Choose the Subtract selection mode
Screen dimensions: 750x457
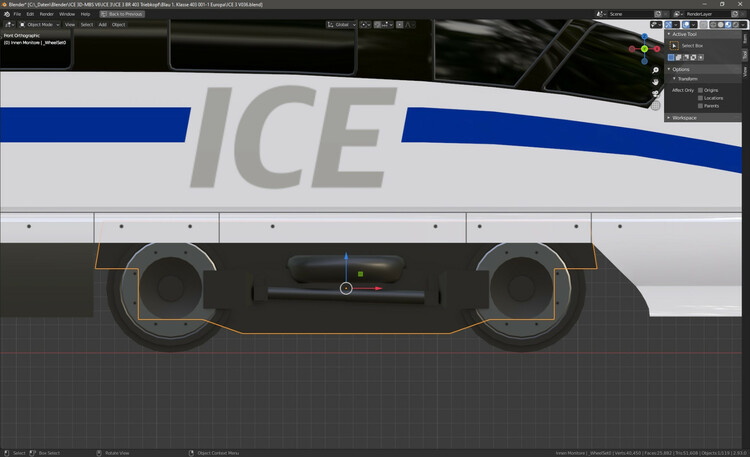686,57
